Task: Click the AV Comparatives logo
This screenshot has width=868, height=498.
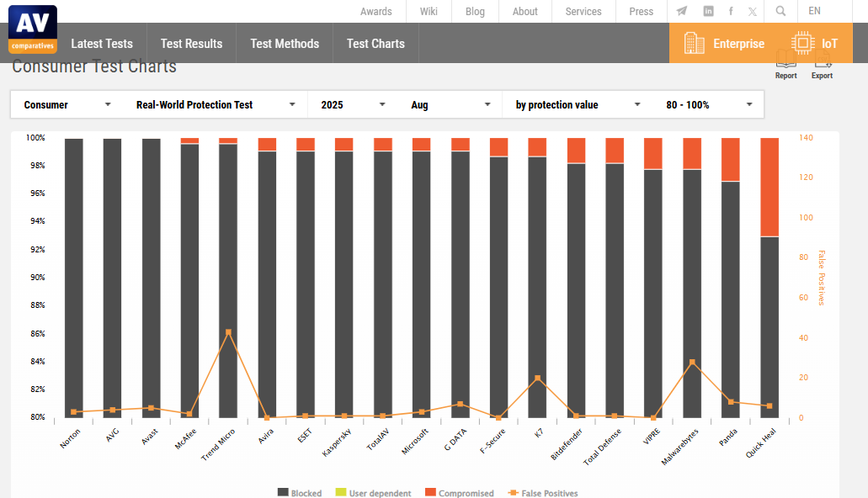Action: coord(33,29)
